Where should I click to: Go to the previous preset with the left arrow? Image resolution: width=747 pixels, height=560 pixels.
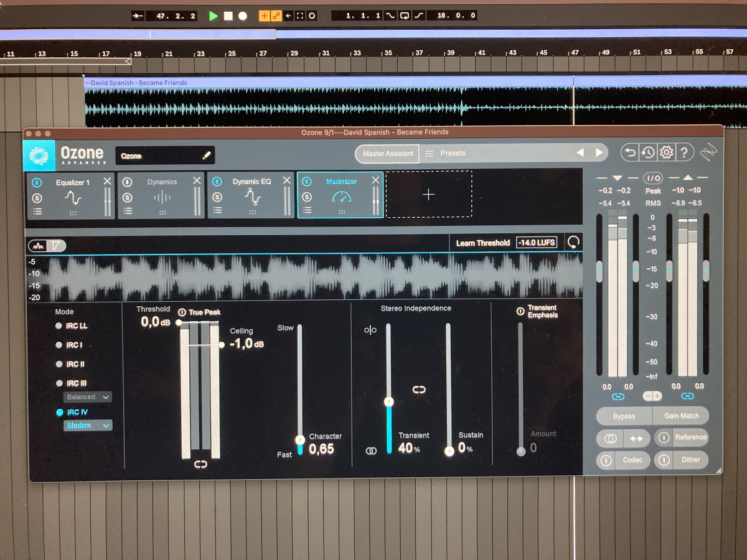580,152
